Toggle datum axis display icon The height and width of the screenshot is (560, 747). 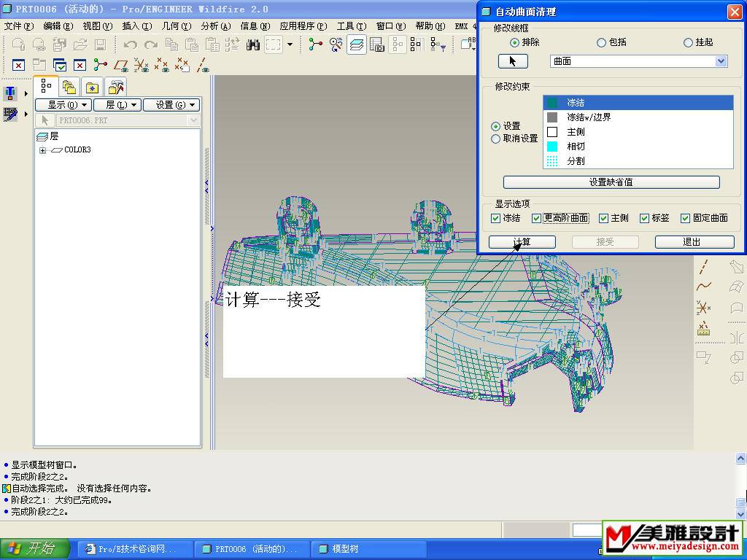(202, 65)
